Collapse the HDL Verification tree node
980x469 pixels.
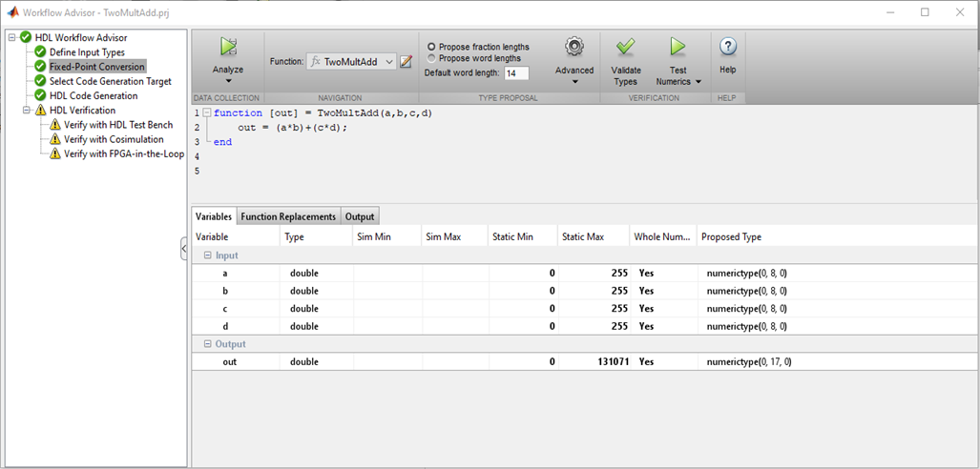pyautogui.click(x=27, y=110)
